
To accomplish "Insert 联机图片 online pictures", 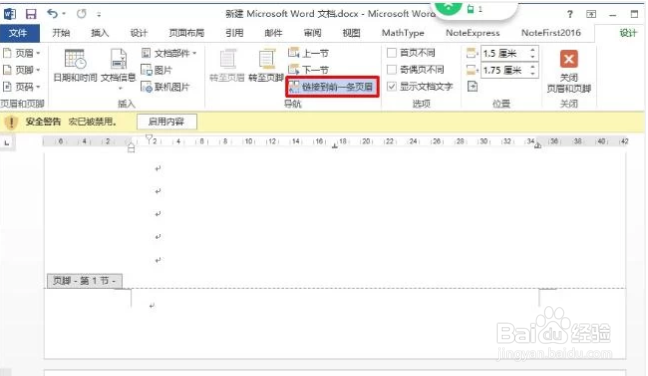I will [x=165, y=87].
